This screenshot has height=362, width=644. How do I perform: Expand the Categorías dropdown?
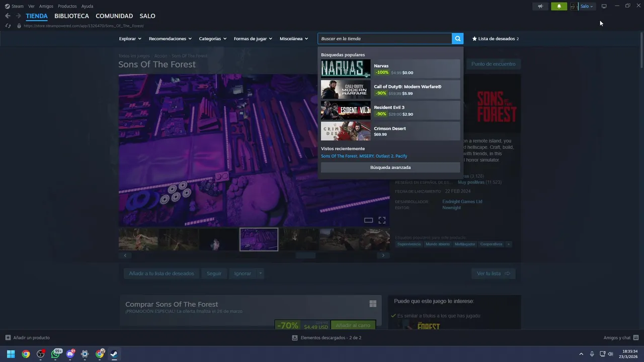213,39
